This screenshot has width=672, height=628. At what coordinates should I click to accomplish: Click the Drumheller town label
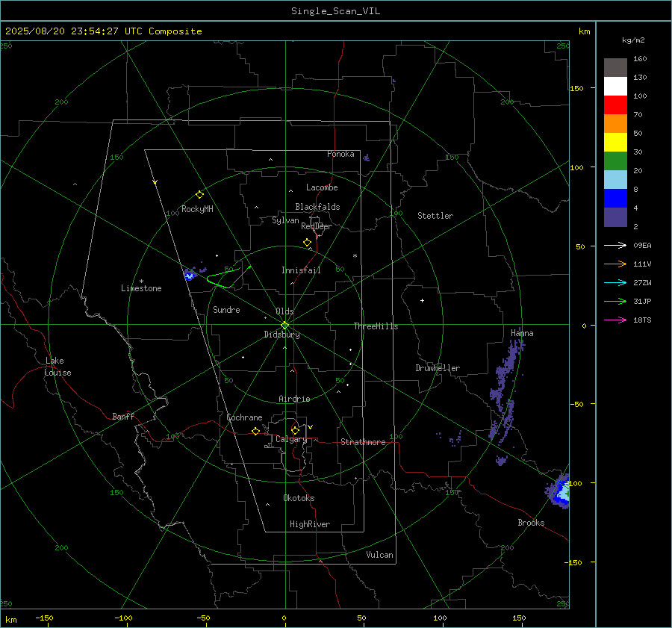pos(438,368)
